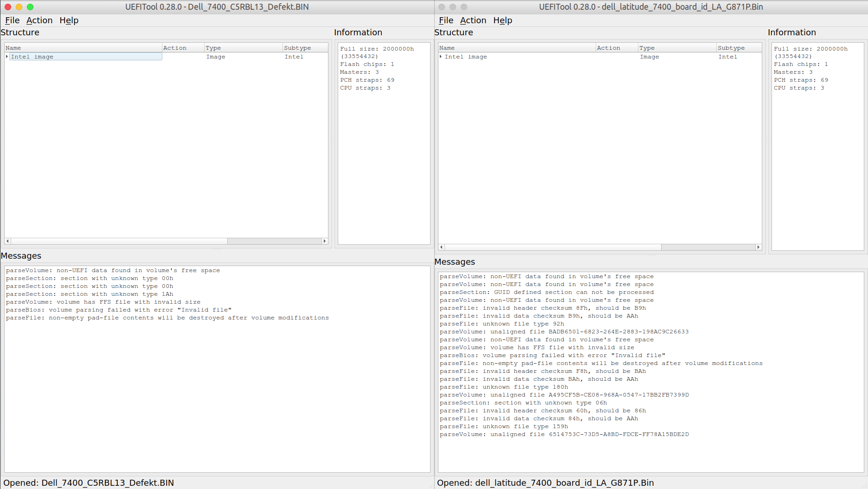
Task: Click Subtype column header in LA_G871P.Bin window
Action: [x=739, y=48]
